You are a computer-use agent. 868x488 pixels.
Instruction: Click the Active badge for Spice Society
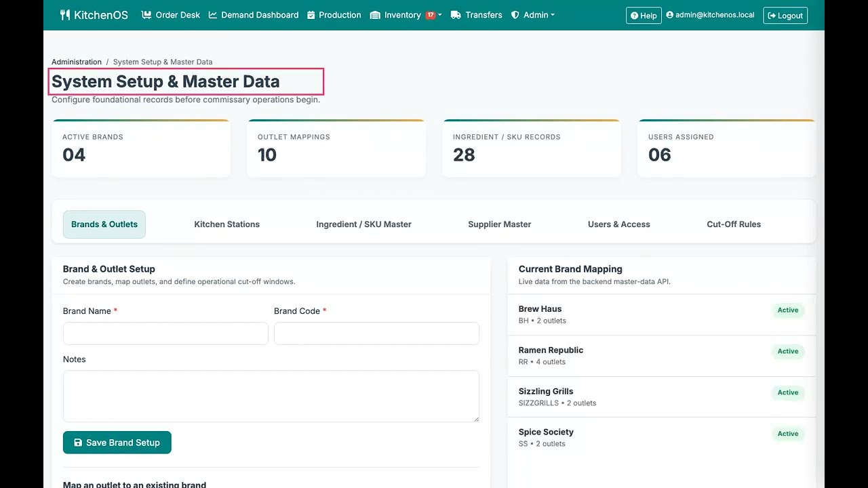point(788,434)
